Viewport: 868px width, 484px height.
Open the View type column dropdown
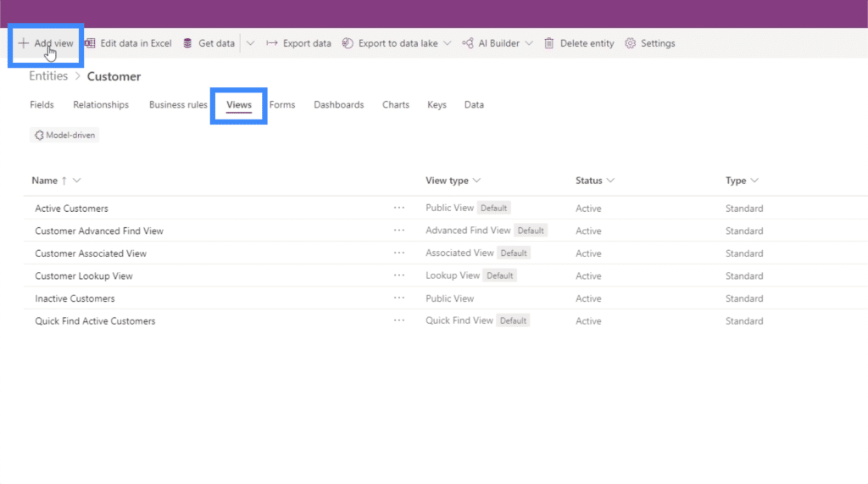[x=476, y=181]
